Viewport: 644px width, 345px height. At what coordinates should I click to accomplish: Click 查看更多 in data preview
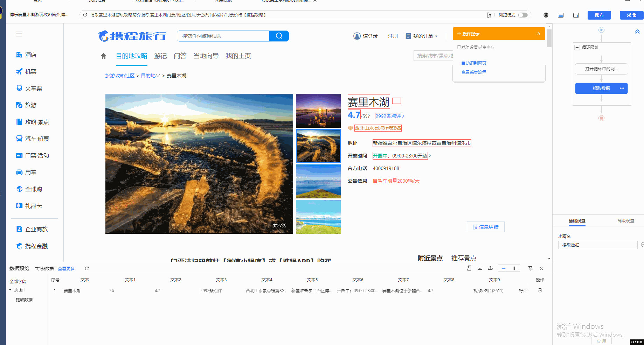coord(66,268)
